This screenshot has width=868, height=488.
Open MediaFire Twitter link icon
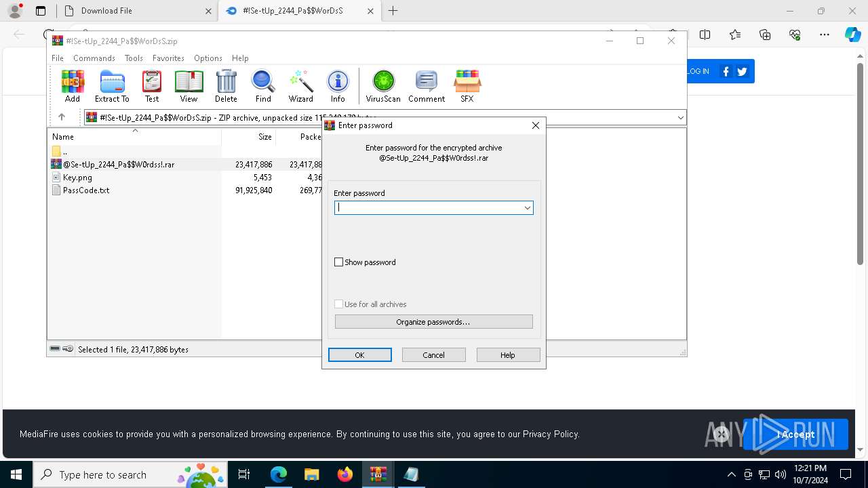pos(742,71)
